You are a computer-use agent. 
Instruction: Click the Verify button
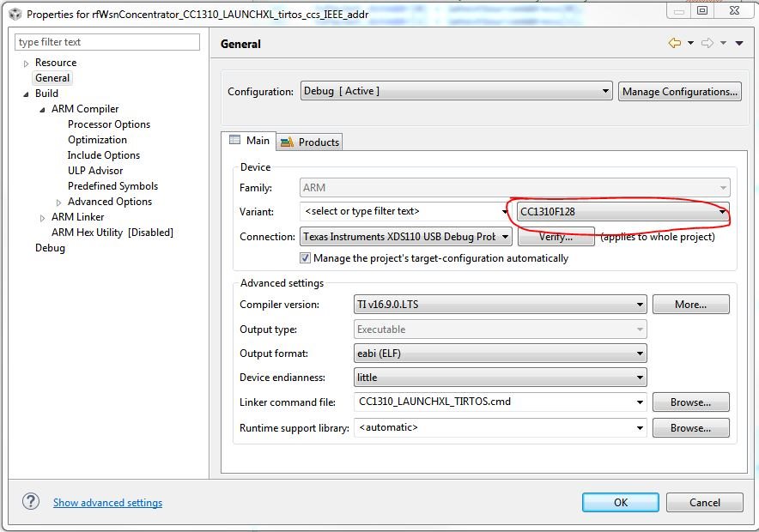(556, 237)
